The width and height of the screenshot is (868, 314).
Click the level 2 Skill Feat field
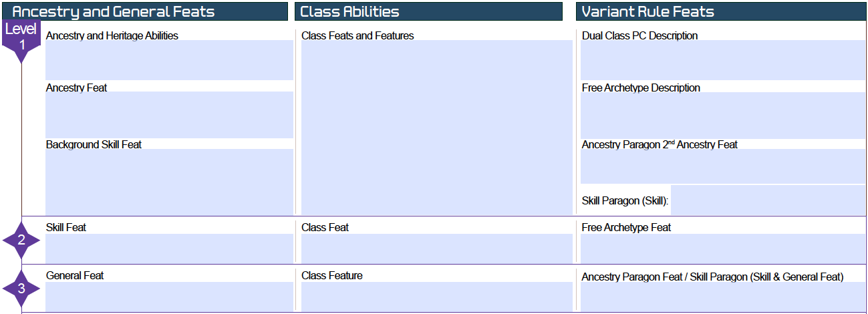169,248
